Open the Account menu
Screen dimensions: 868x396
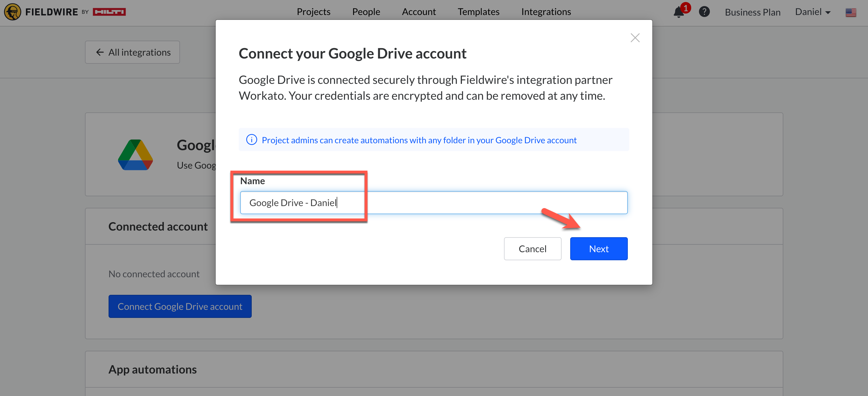coord(418,12)
